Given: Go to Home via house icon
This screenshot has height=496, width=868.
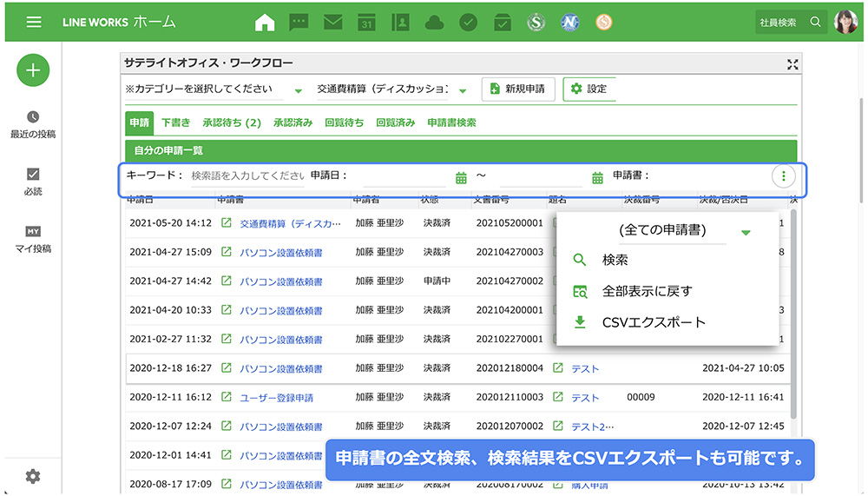Looking at the screenshot, I should (x=265, y=23).
